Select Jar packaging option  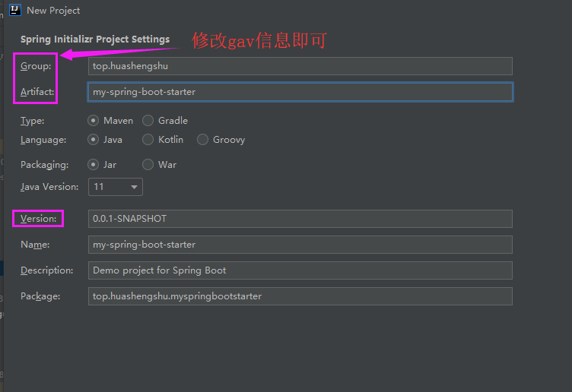93,165
